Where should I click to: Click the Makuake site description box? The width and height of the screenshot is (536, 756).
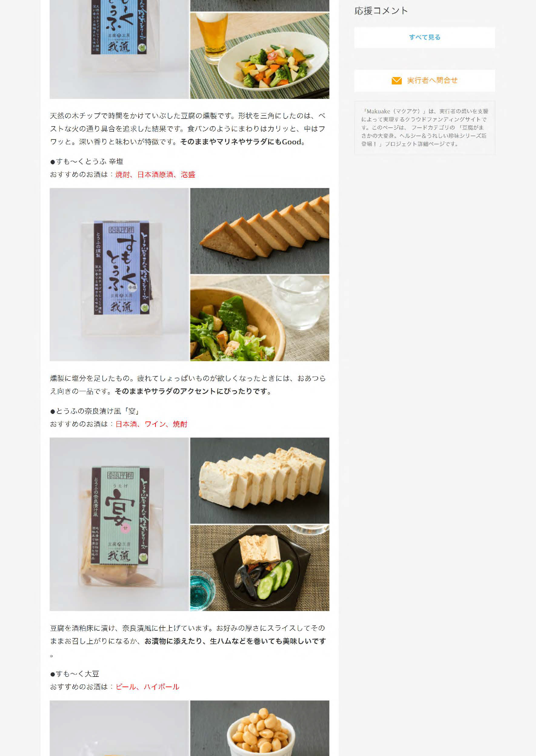point(424,127)
